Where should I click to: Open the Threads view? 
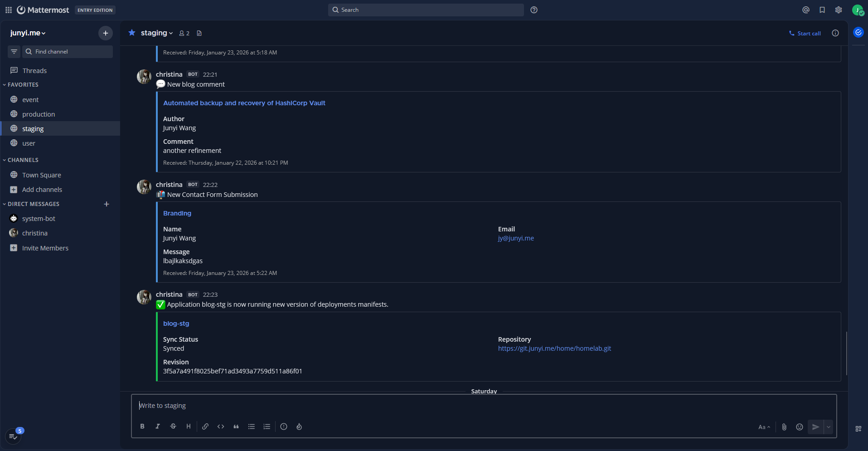[34, 71]
